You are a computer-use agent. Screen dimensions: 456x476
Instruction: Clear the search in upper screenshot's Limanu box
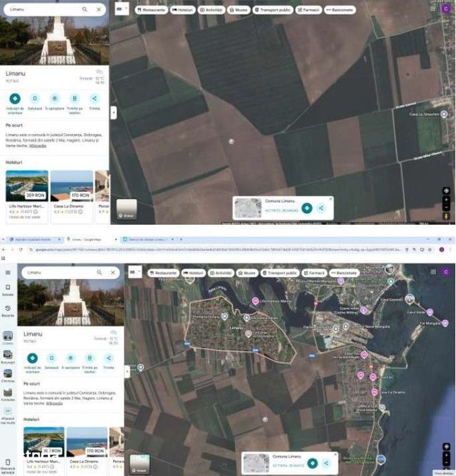point(99,10)
